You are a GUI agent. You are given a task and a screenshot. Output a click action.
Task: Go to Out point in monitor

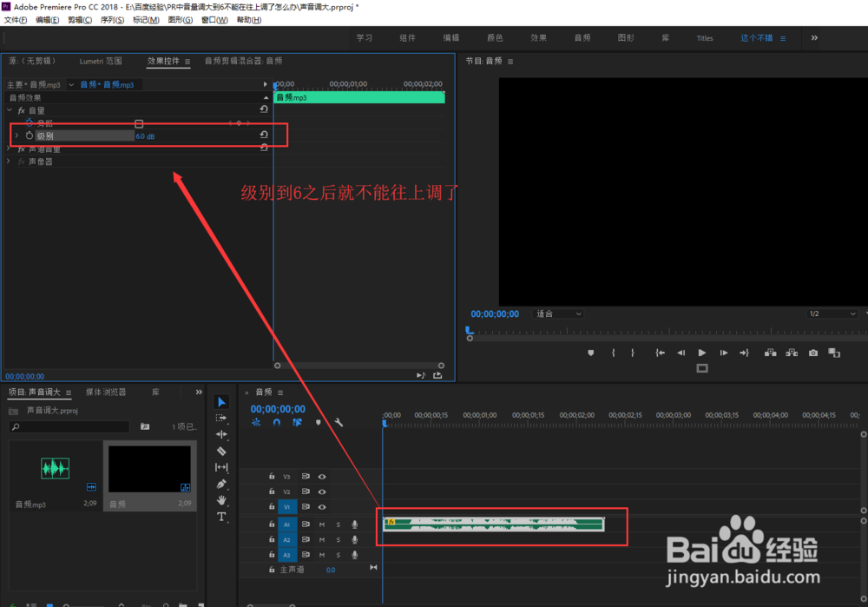point(745,353)
